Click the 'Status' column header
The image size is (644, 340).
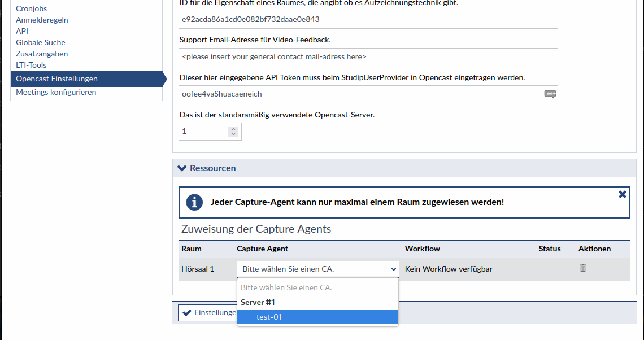tap(550, 249)
